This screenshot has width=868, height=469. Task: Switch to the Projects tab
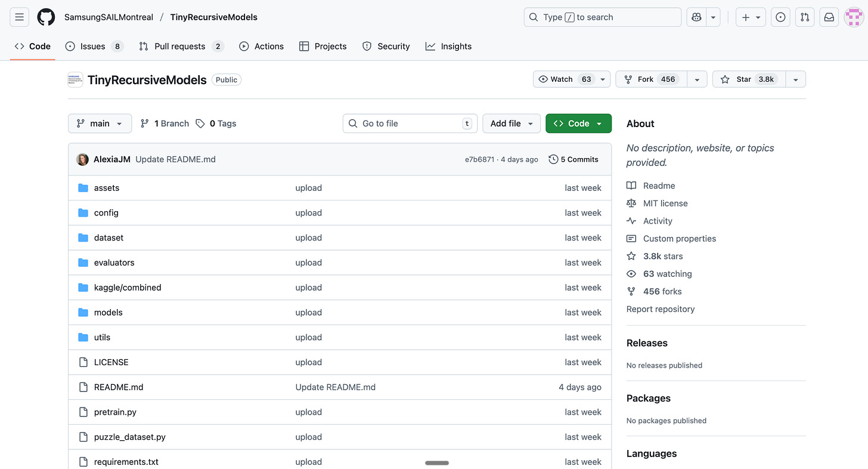(x=323, y=47)
